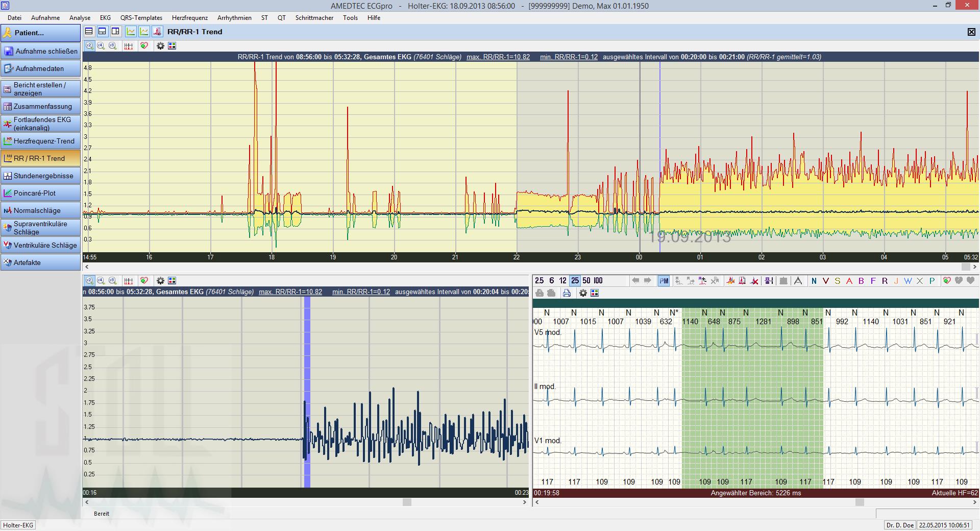Close the RR/RR-1 Trend panel
Screen dimensions: 980x531
point(971,32)
